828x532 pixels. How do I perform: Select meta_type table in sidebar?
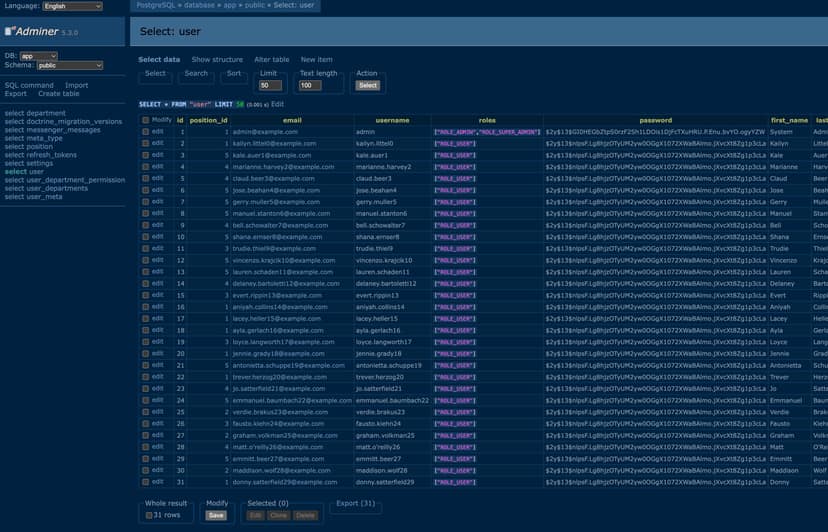pyautogui.click(x=44, y=138)
